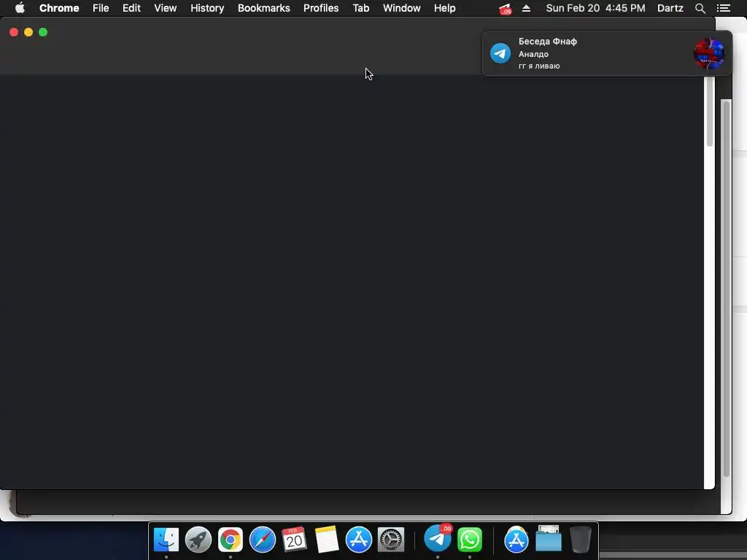Click the chat avatar in the notification
Screen dimensions: 747x560
pyautogui.click(x=709, y=53)
